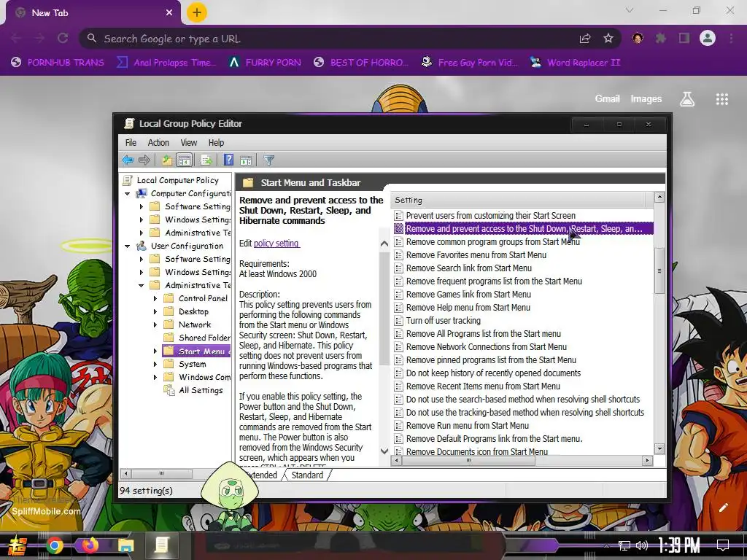Expand the Network tree node
Image resolution: width=747 pixels, height=560 pixels.
pyautogui.click(x=155, y=324)
